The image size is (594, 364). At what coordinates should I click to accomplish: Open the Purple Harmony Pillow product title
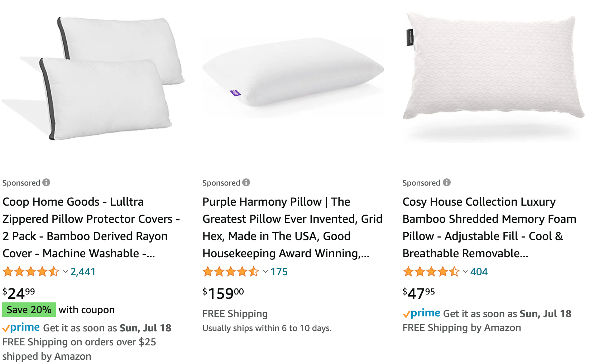tap(292, 227)
